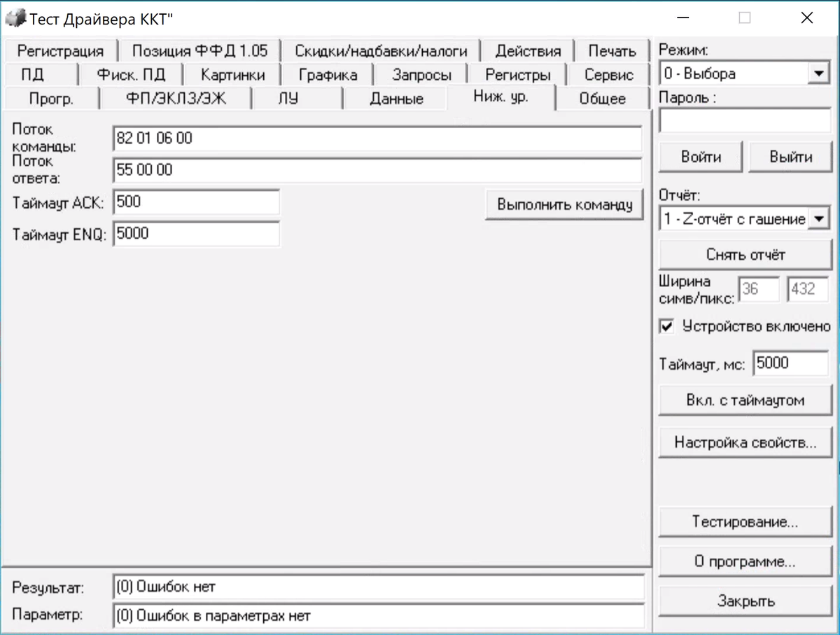Open the О программе... dialog
840x635 pixels.
tap(745, 562)
